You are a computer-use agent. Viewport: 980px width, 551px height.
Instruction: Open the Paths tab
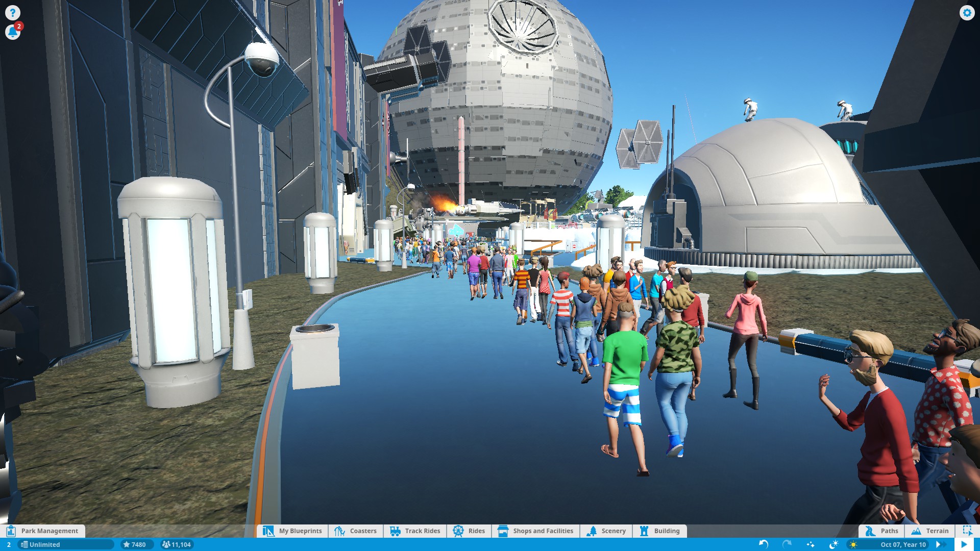(x=881, y=531)
